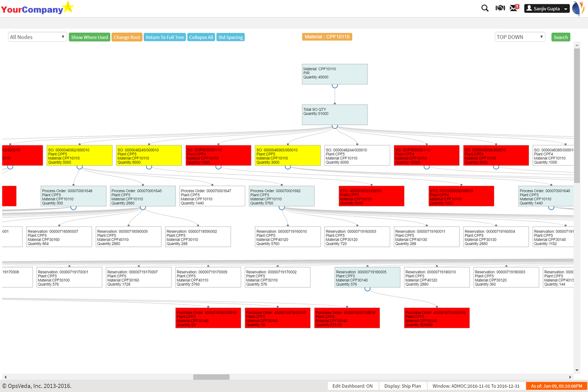Open the Sanjiv Gupta user menu

tap(546, 8)
